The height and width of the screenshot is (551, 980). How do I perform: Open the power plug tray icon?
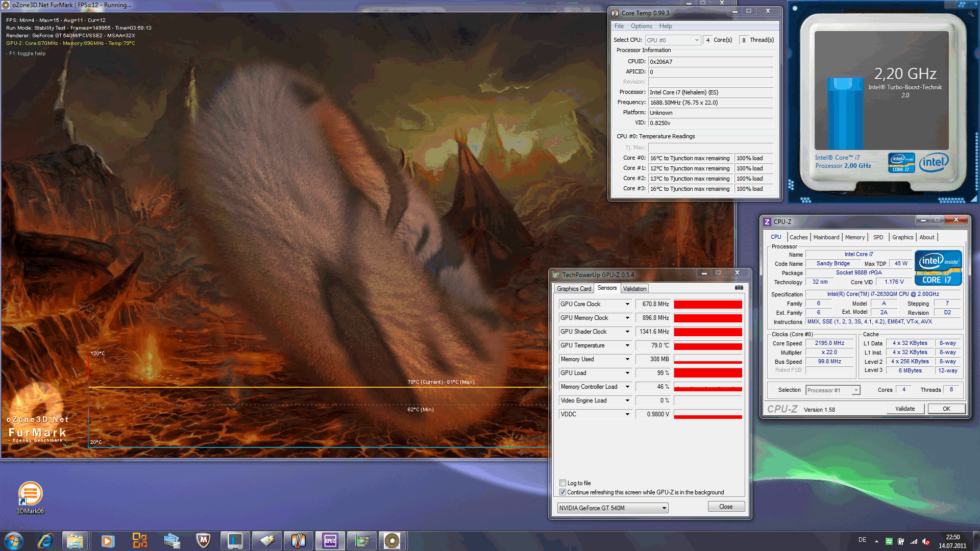[901, 541]
